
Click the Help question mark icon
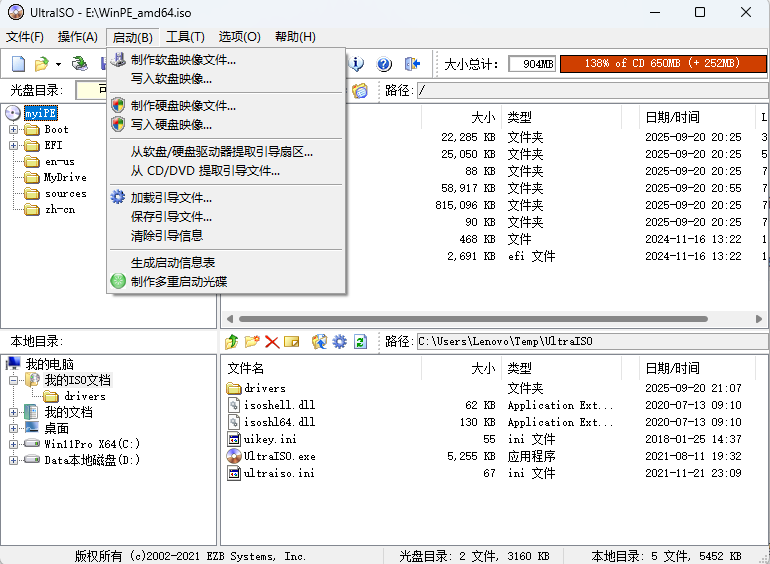click(x=384, y=64)
